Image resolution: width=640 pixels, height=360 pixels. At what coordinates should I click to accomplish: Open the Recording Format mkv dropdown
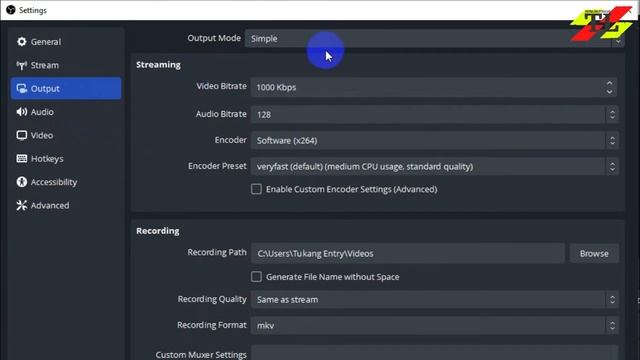click(435, 325)
